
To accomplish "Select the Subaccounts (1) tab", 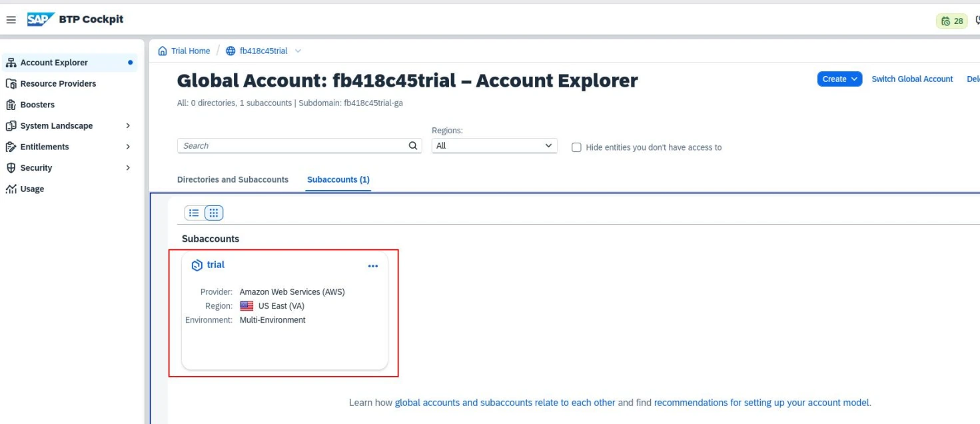I will (x=338, y=179).
